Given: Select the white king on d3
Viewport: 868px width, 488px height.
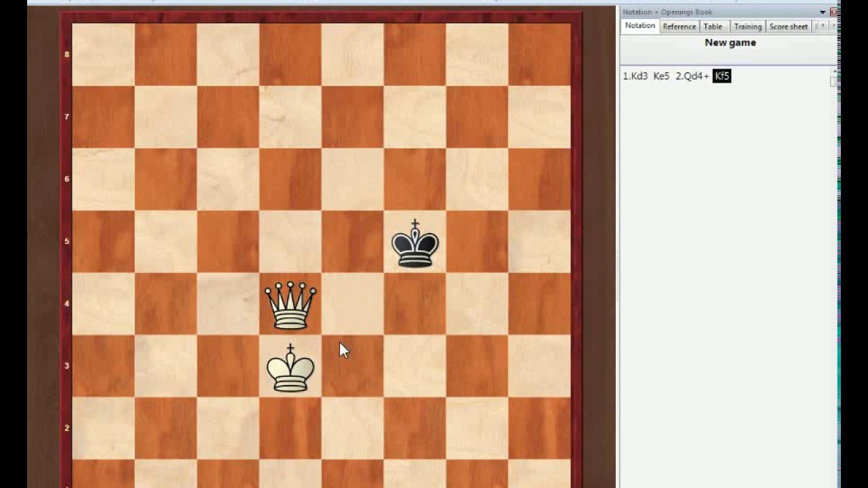Looking at the screenshot, I should click(290, 368).
